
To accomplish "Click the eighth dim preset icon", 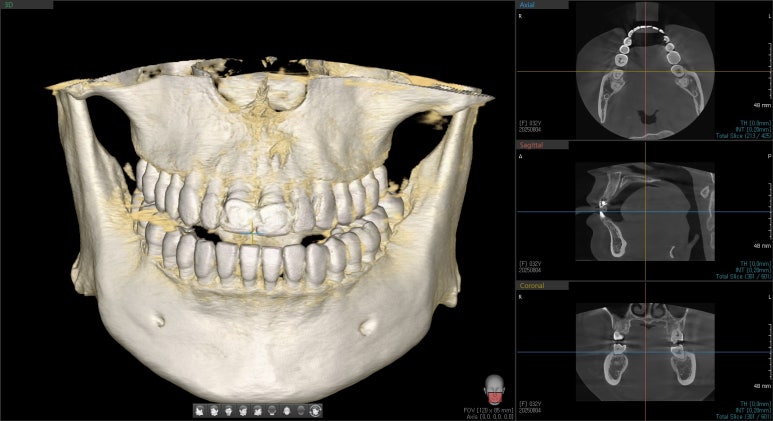I will click(x=300, y=410).
